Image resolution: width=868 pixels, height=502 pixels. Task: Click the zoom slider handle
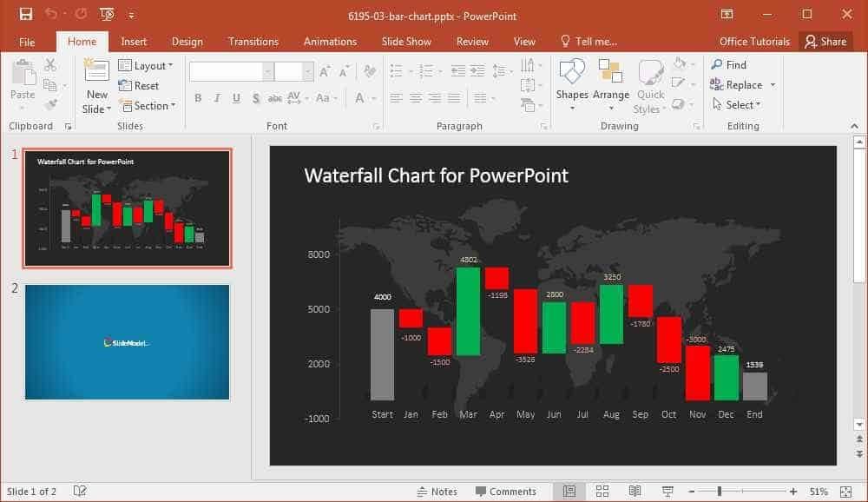tap(719, 492)
